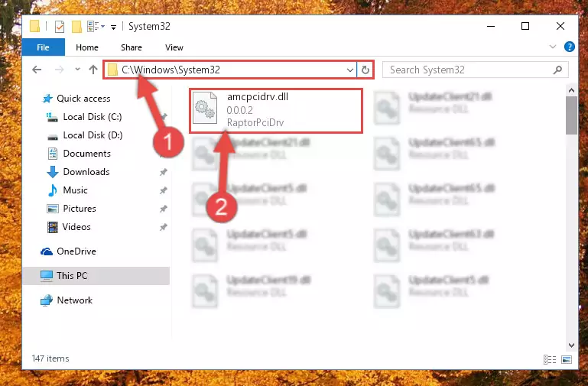Switch to the Share ribbon tab
Viewport: 588px width, 386px height.
pyautogui.click(x=132, y=47)
